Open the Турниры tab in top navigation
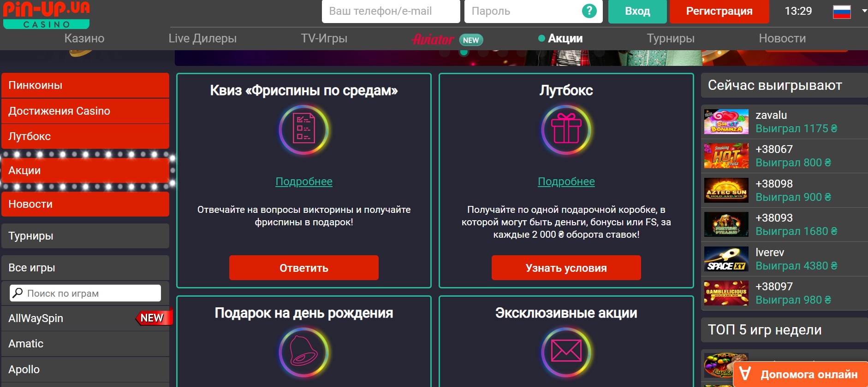The image size is (868, 387). pos(671,38)
